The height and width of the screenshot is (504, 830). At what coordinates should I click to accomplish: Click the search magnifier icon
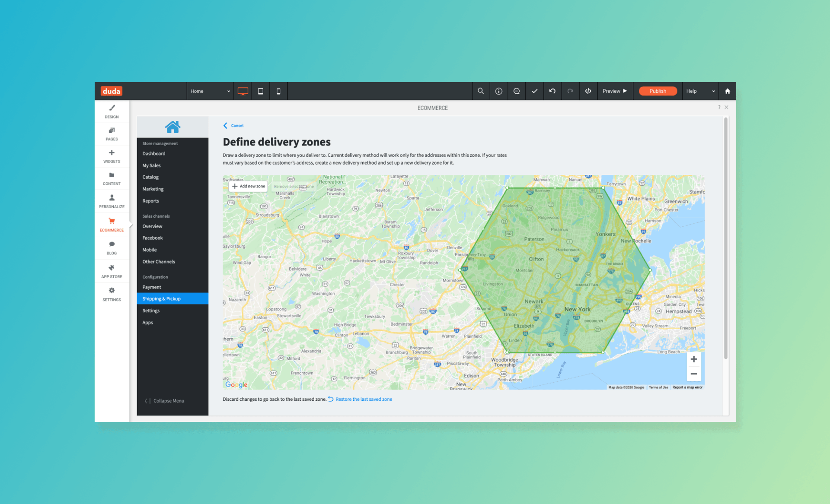tap(481, 91)
